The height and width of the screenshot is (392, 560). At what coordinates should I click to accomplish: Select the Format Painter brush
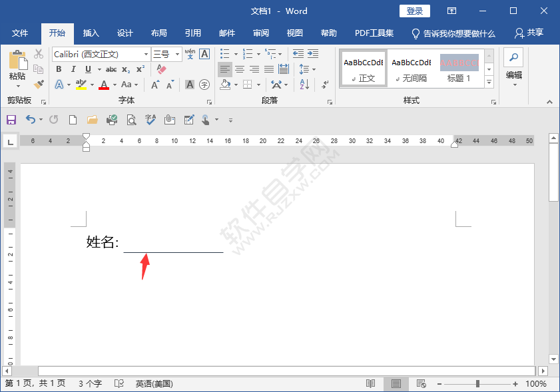39,85
